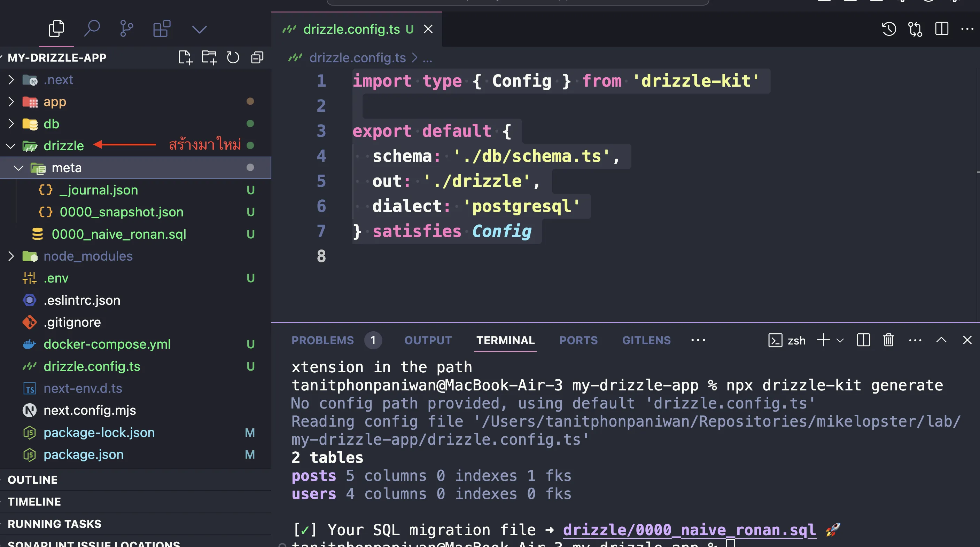Image resolution: width=980 pixels, height=547 pixels.
Task: Click the 'satisfies Config' line in editor
Action: point(442,231)
